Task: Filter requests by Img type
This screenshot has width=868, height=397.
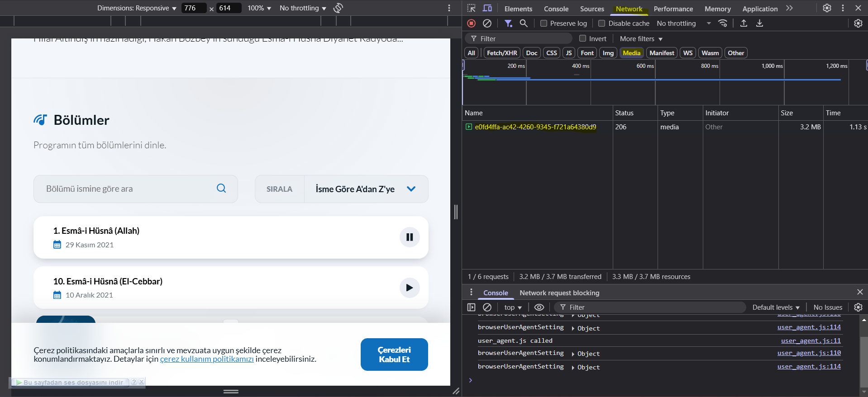Action: click(x=608, y=53)
